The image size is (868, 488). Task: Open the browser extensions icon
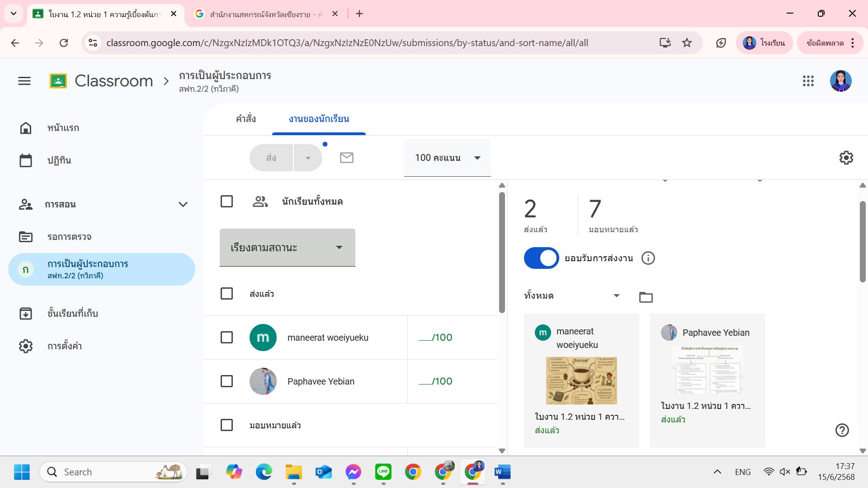pyautogui.click(x=721, y=43)
